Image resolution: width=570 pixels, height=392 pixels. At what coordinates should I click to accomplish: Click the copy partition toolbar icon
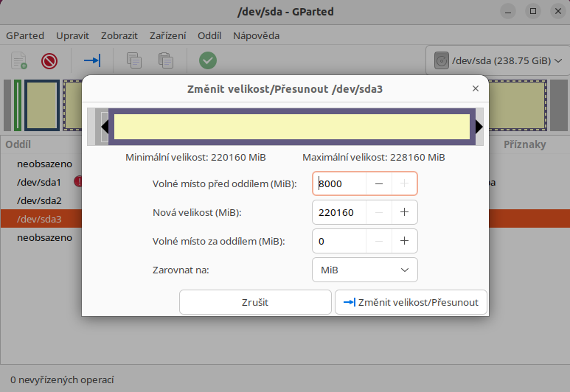(134, 60)
